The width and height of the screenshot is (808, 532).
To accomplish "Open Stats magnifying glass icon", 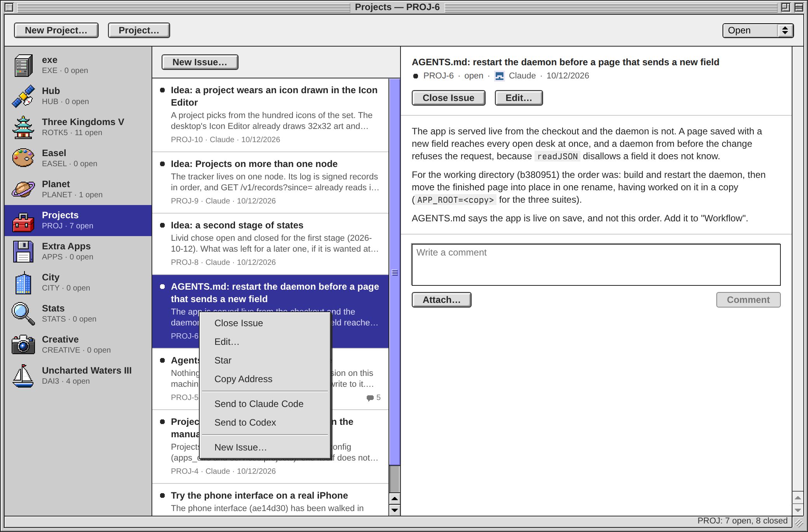I will coord(23,314).
